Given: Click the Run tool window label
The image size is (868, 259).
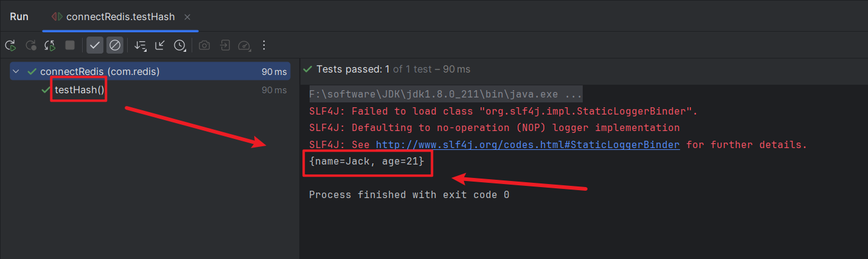Looking at the screenshot, I should (x=19, y=16).
